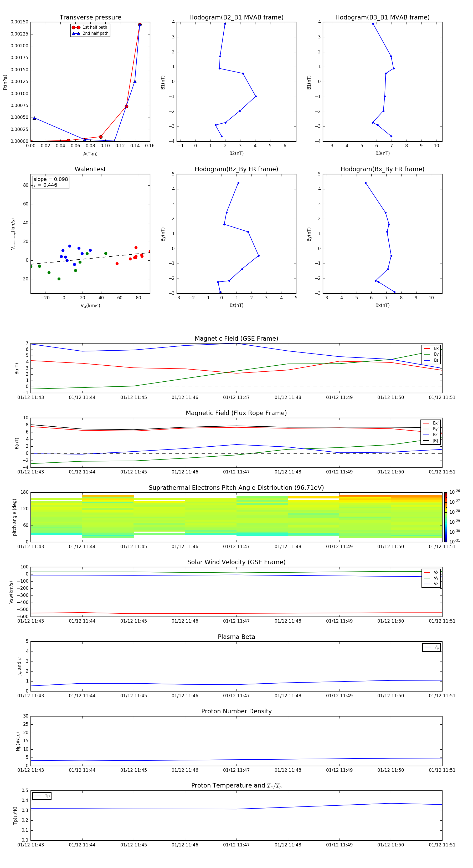Click the 'slope = 0.098' annotation
The image size is (473, 868).
tap(50, 179)
